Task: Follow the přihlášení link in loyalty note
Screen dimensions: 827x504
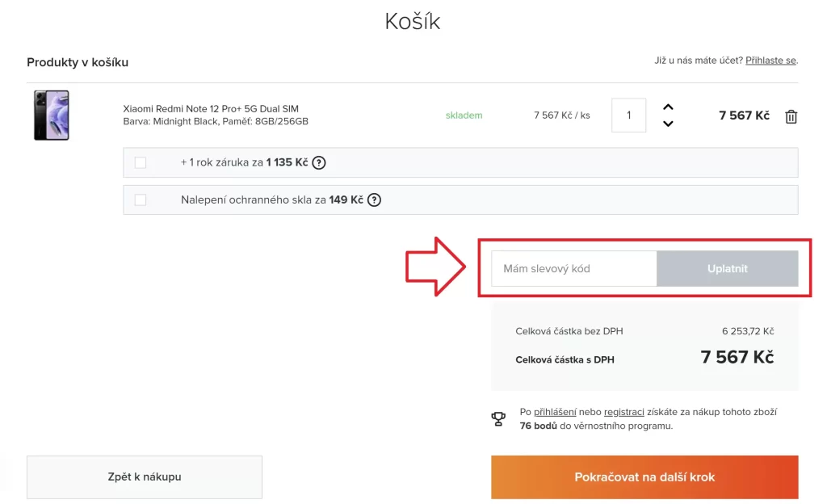Action: click(x=555, y=412)
